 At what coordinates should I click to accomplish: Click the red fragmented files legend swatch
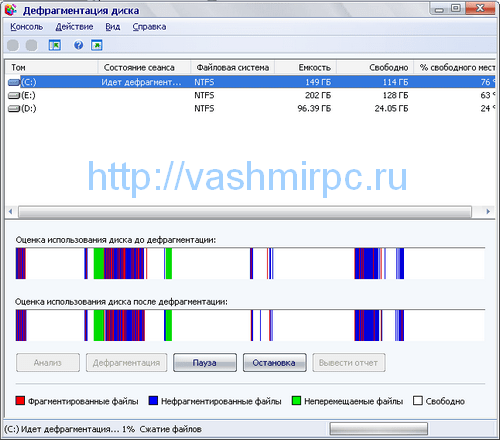(20, 400)
